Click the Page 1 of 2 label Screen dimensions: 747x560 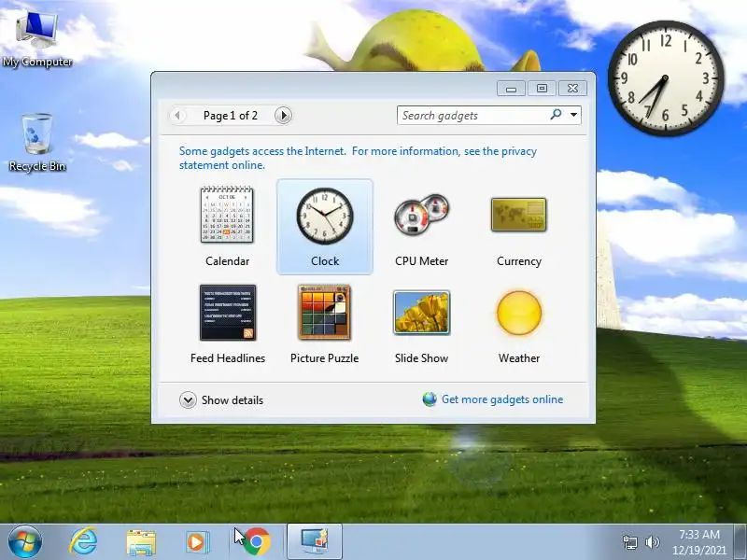pos(230,116)
